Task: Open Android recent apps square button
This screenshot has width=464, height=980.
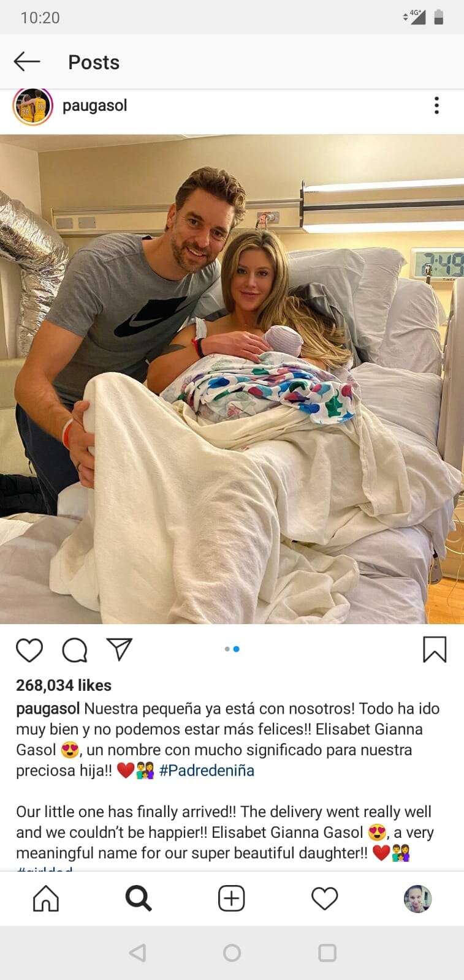Action: click(327, 952)
